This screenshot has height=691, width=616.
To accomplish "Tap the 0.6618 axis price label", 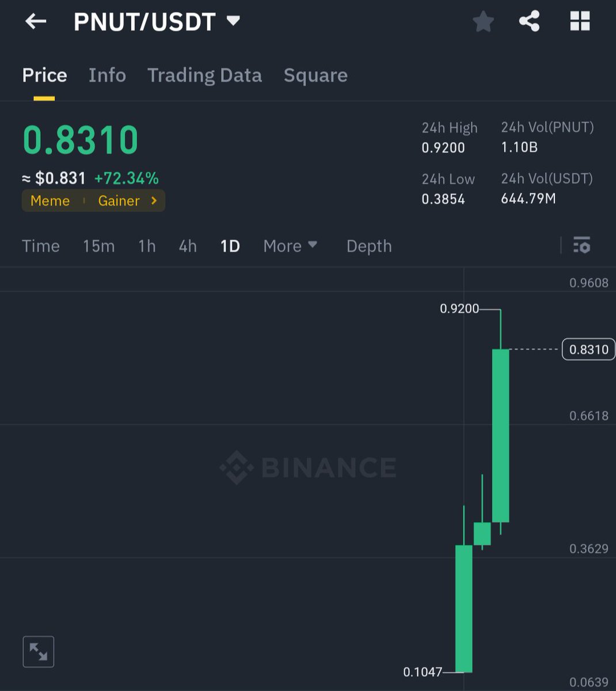I will click(x=589, y=416).
